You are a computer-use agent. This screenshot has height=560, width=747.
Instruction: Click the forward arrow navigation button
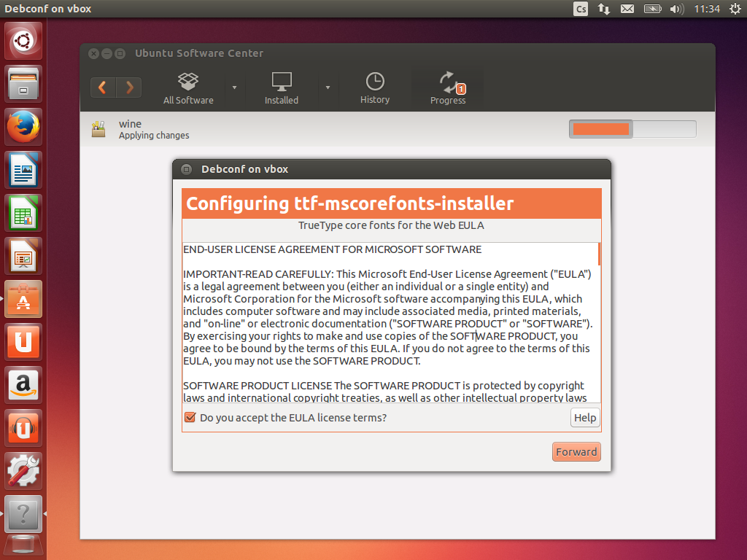point(129,87)
